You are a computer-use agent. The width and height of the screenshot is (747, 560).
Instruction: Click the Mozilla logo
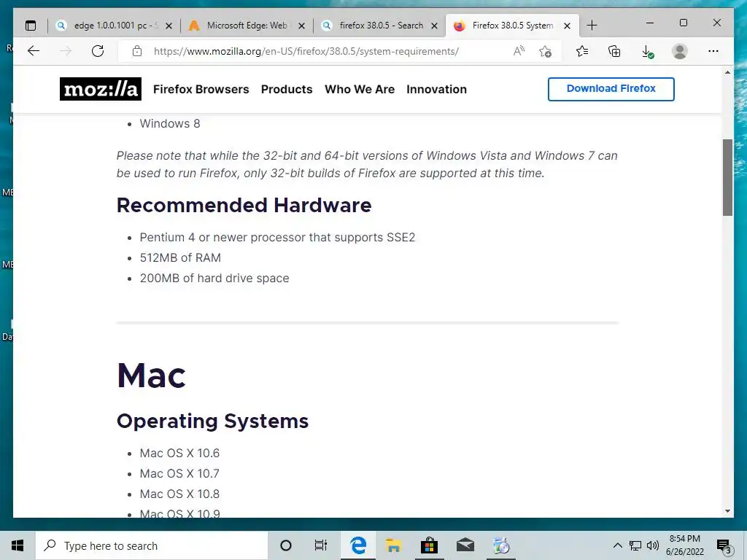click(x=101, y=89)
